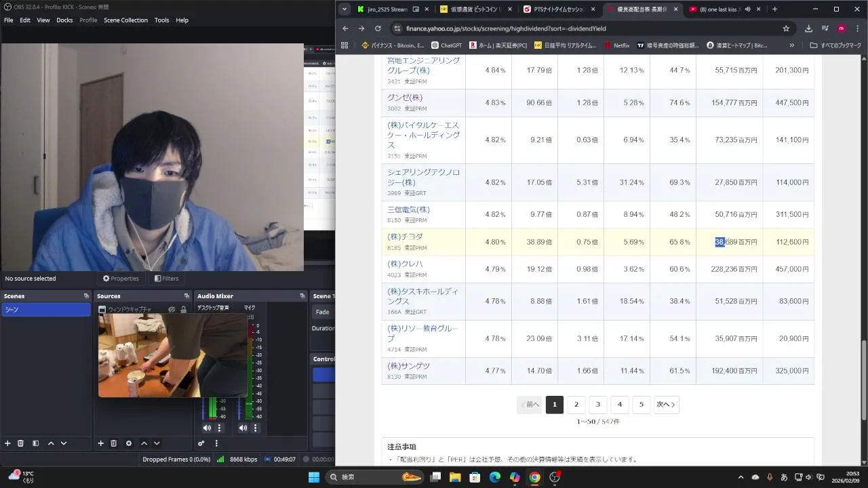This screenshot has height=488, width=868.
Task: Open the Fade scene transition dropdown
Action: click(x=323, y=312)
